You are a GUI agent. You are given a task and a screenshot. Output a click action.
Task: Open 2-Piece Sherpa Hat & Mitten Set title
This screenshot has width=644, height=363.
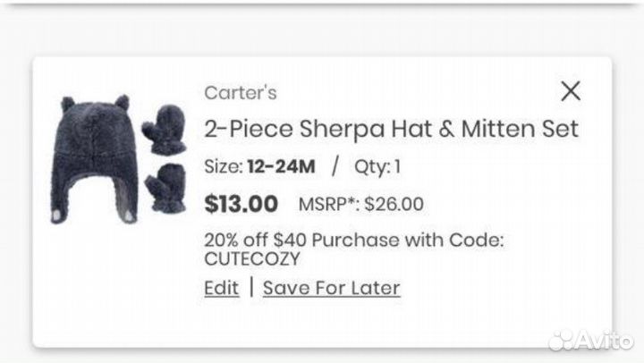click(x=391, y=129)
